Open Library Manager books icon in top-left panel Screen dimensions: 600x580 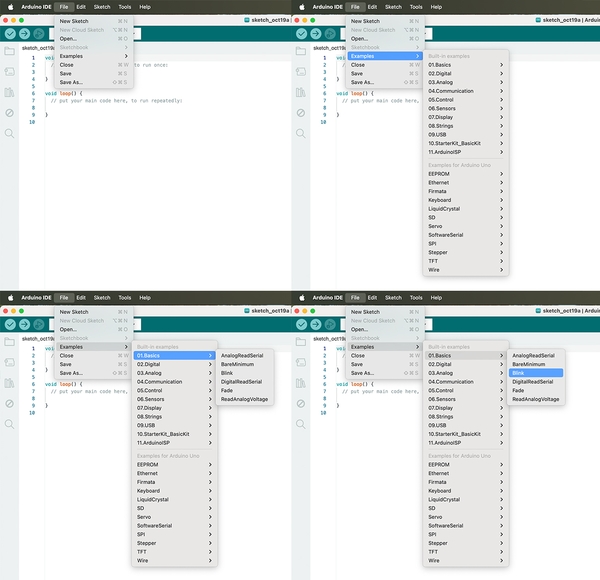click(9, 92)
